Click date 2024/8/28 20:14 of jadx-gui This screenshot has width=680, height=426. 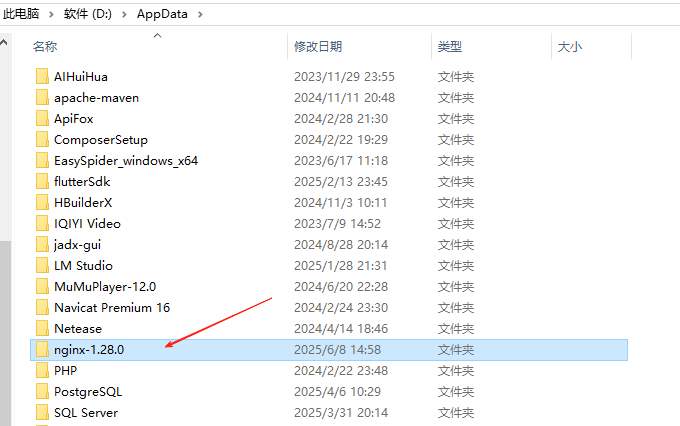340,245
